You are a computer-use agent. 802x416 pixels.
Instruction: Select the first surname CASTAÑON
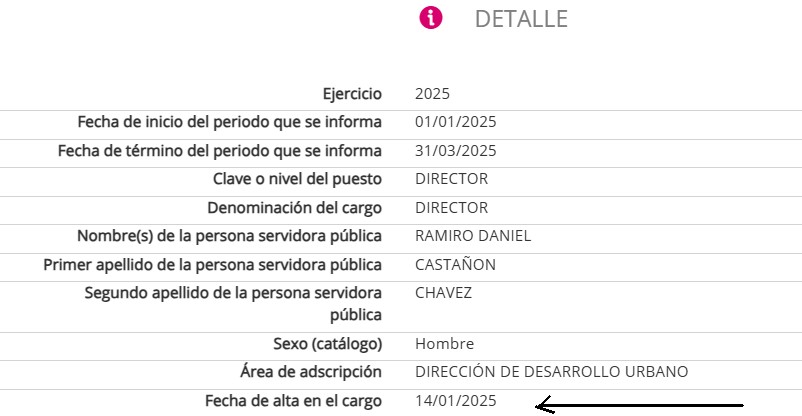pyautogui.click(x=455, y=265)
